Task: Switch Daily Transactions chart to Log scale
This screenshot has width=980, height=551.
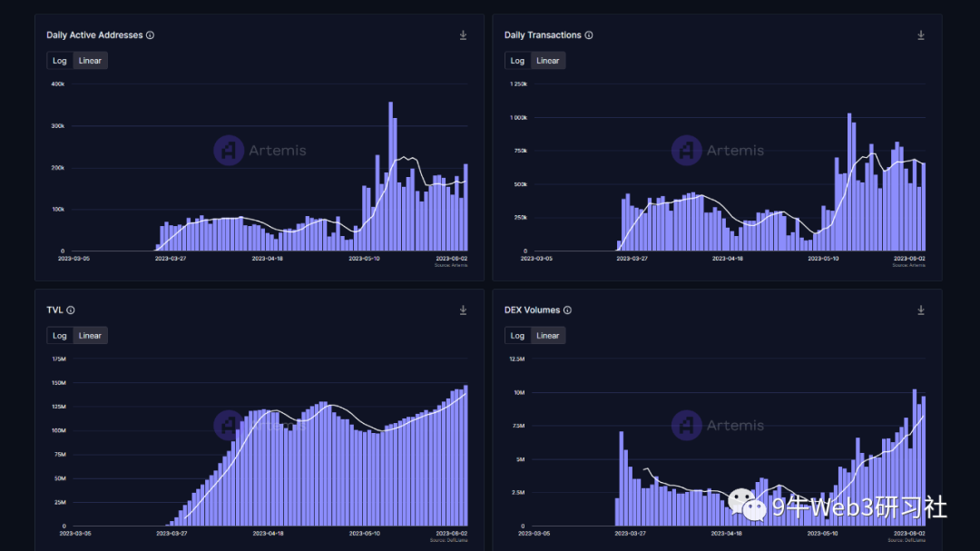Action: [517, 61]
